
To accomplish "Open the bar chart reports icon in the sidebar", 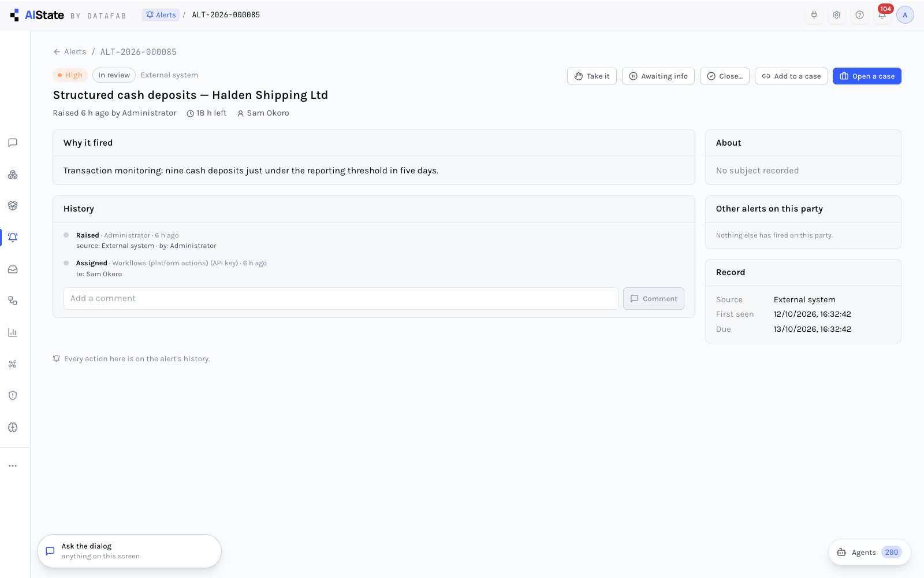I will point(13,332).
